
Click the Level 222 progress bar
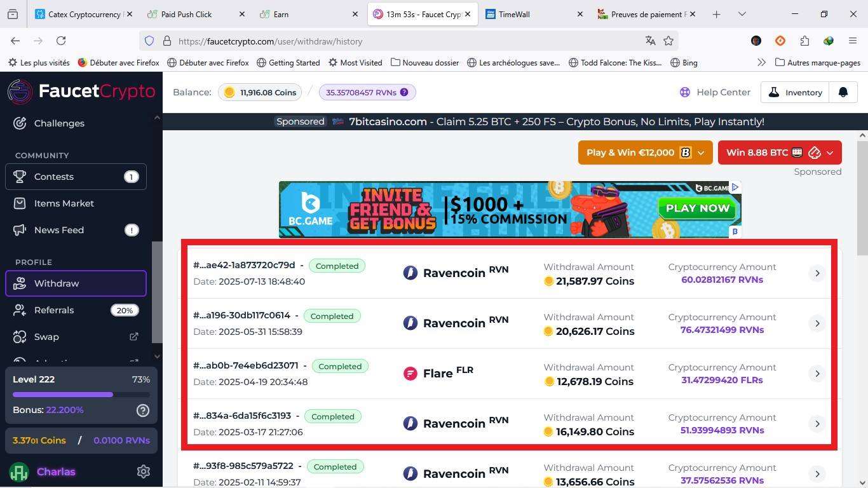[x=81, y=395]
